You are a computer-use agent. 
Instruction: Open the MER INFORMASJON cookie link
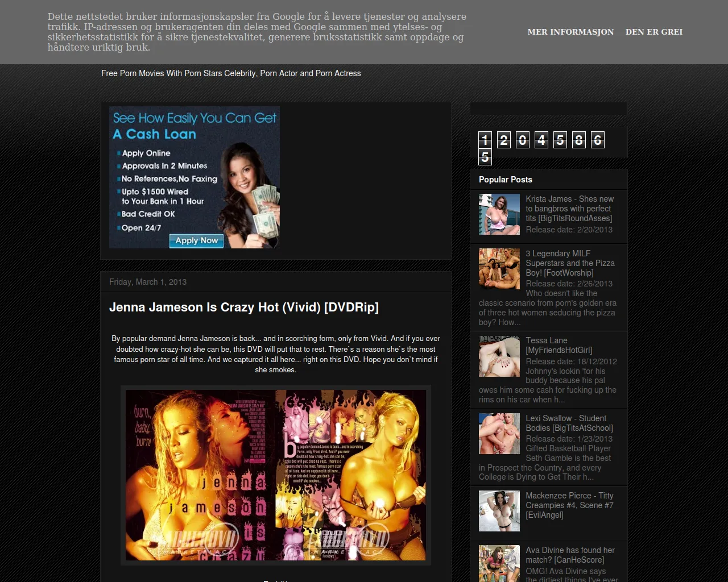[x=570, y=32]
